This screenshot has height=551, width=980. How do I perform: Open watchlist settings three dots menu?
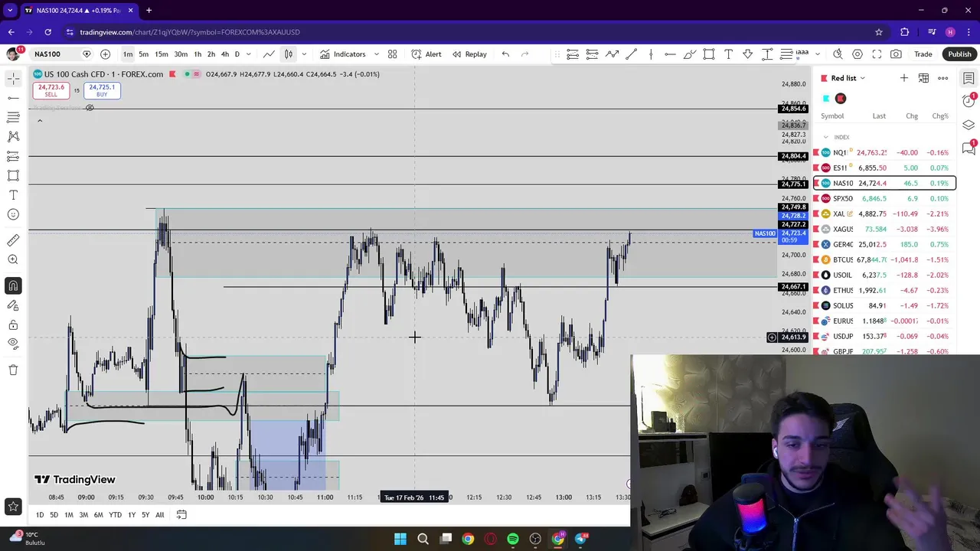click(x=943, y=78)
